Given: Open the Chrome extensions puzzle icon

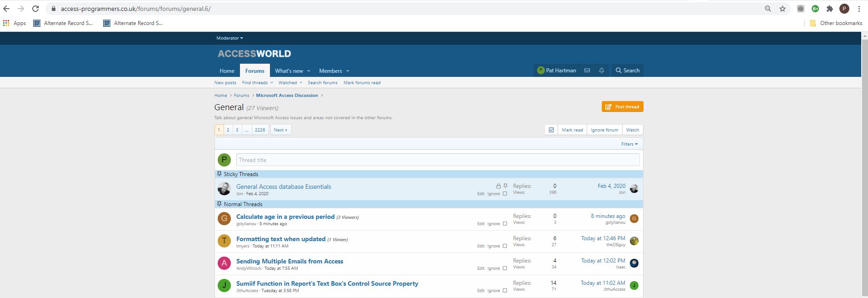Looking at the screenshot, I should click(830, 9).
